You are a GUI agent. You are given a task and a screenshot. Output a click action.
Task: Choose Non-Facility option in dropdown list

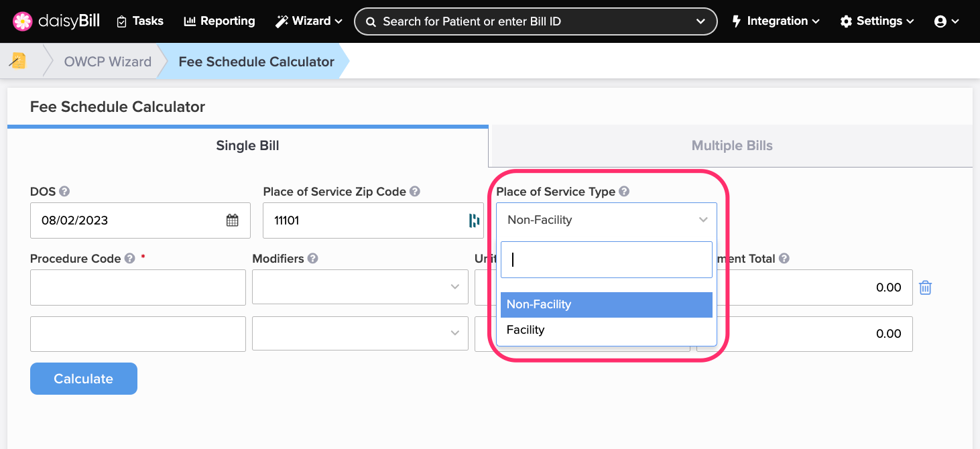tap(539, 304)
